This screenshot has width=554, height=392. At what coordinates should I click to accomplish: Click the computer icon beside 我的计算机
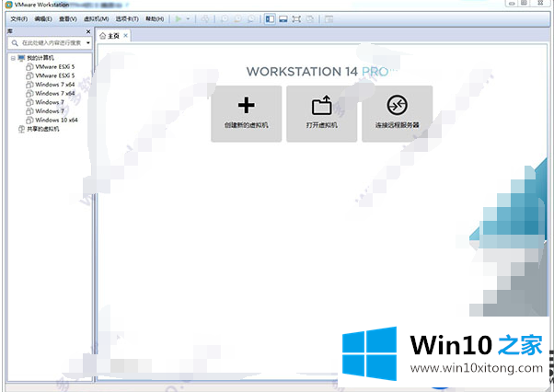point(21,58)
